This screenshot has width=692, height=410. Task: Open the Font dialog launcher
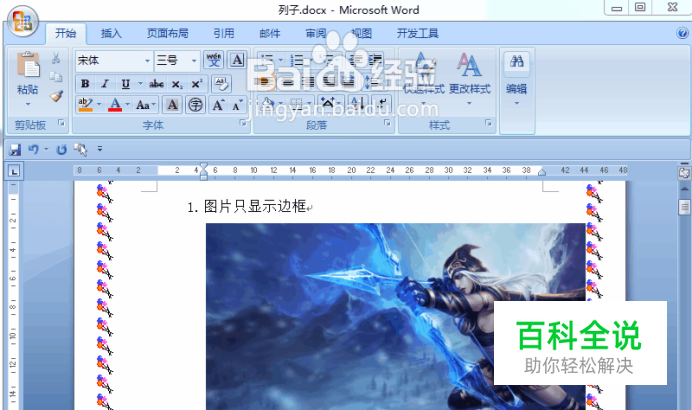pyautogui.click(x=243, y=123)
